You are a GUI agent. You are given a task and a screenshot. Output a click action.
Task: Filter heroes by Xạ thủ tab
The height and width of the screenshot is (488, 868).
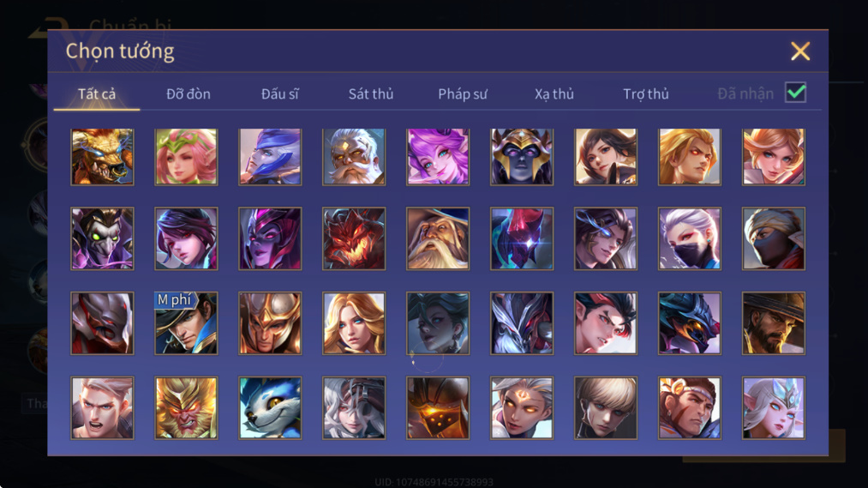click(554, 94)
